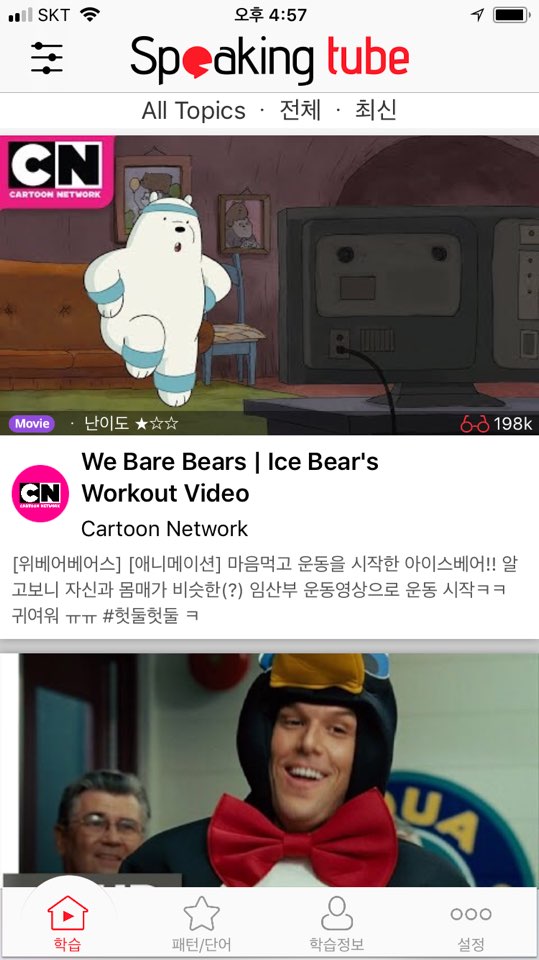
Task: Open the 패턴/단어 star tab
Action: pos(202,923)
